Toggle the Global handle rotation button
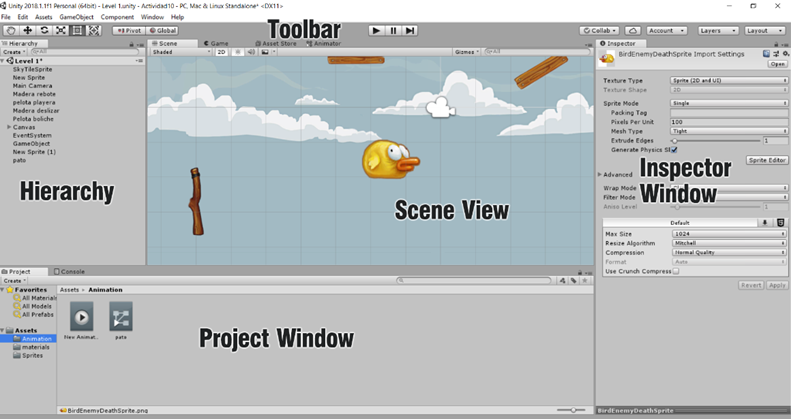The image size is (791, 419). click(162, 31)
